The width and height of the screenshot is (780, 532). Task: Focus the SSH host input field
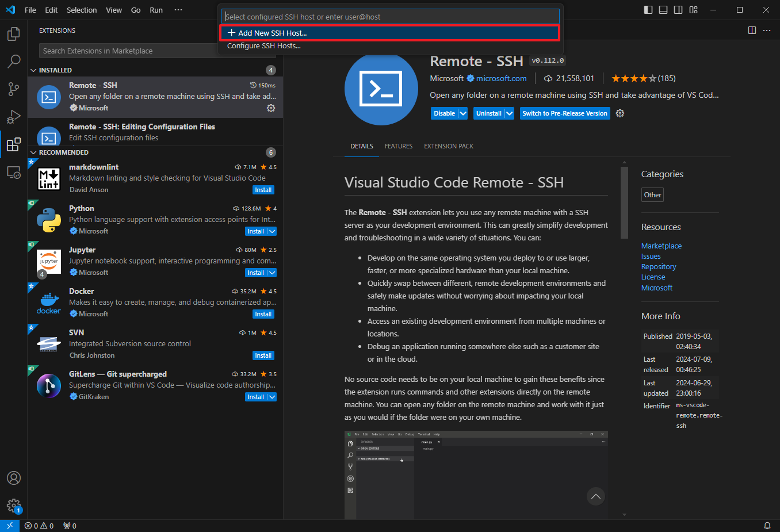(390, 17)
